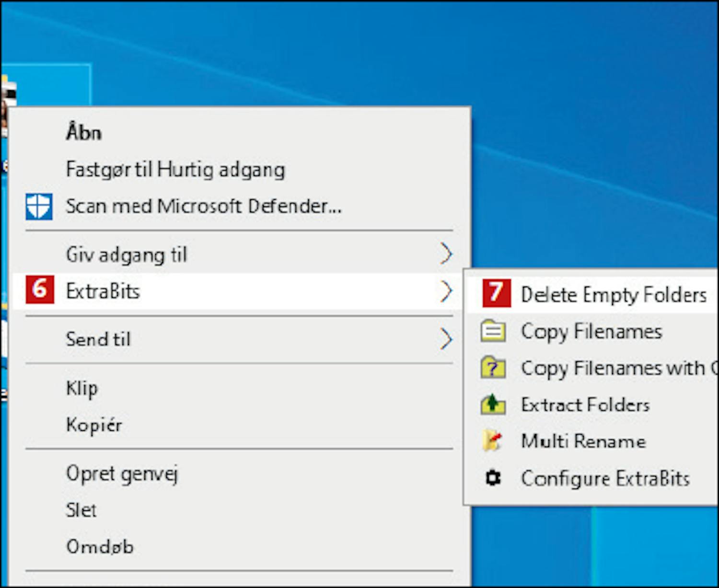The width and height of the screenshot is (719, 588).
Task: Choose Slet to delete the item
Action: point(81,510)
